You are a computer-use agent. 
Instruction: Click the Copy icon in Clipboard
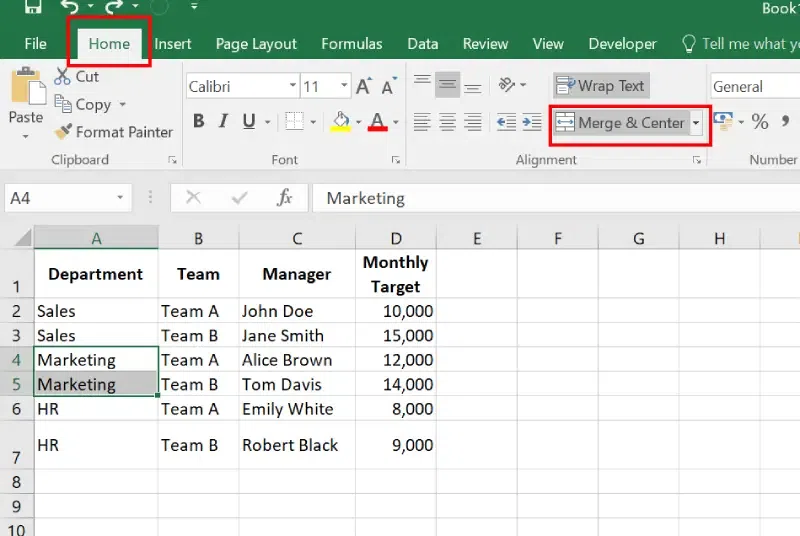click(63, 104)
